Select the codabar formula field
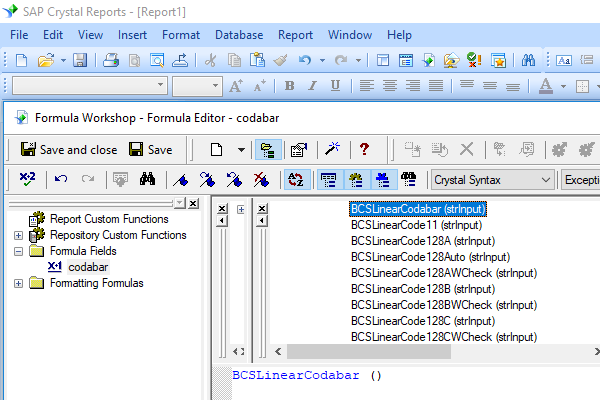Image resolution: width=600 pixels, height=400 pixels. 88,267
